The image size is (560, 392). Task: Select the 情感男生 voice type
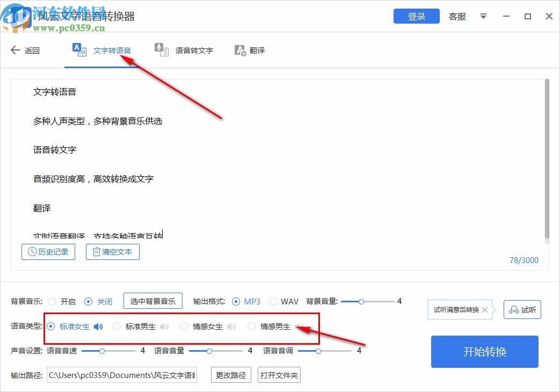251,326
